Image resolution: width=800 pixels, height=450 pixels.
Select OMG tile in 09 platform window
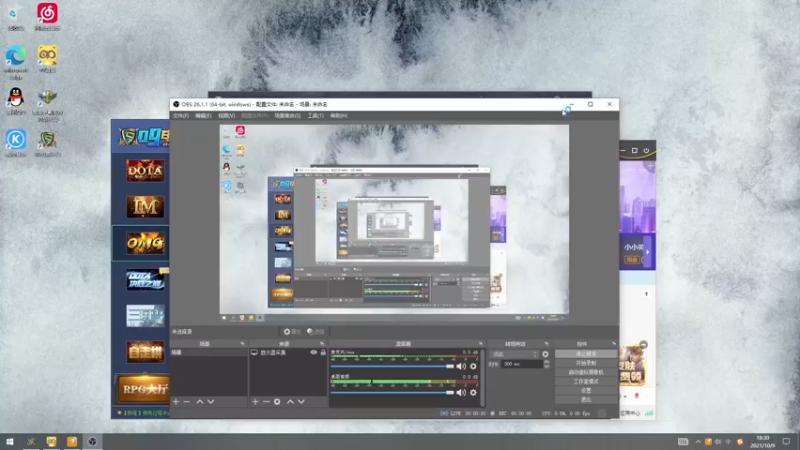[x=145, y=243]
